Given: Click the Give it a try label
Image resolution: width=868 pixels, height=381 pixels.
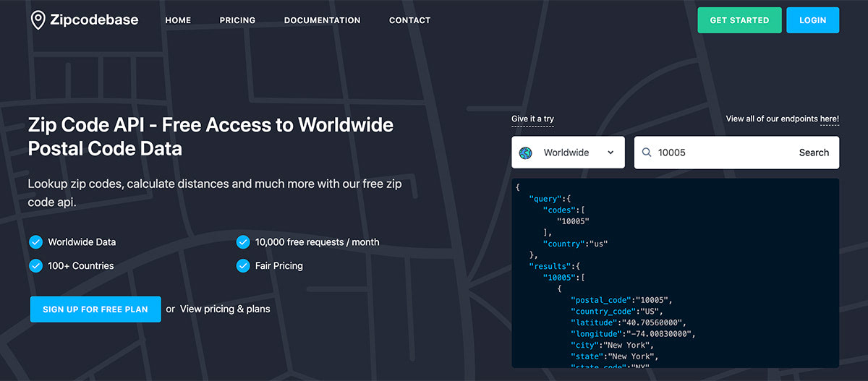Looking at the screenshot, I should pos(532,119).
